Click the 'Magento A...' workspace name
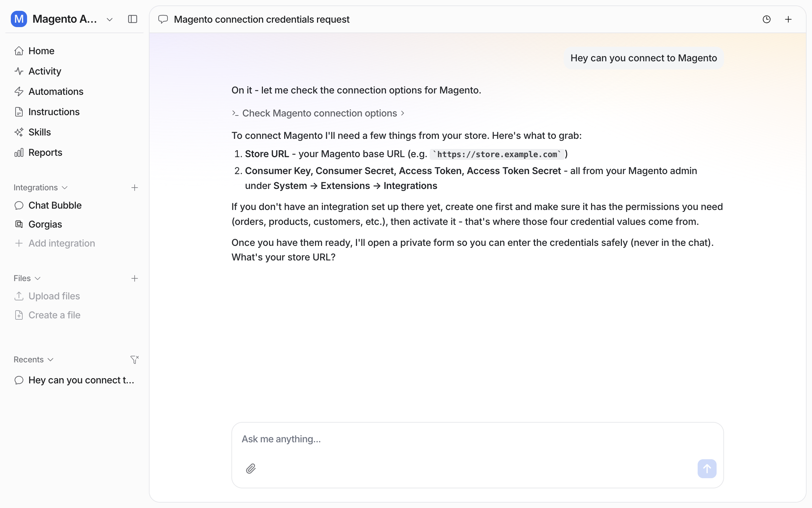 point(65,19)
